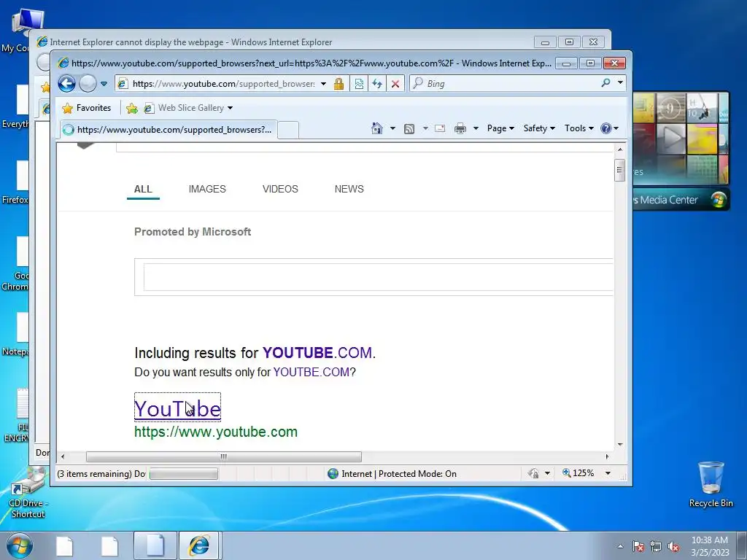Click the address bar URL field
The width and height of the screenshot is (747, 560).
[223, 84]
